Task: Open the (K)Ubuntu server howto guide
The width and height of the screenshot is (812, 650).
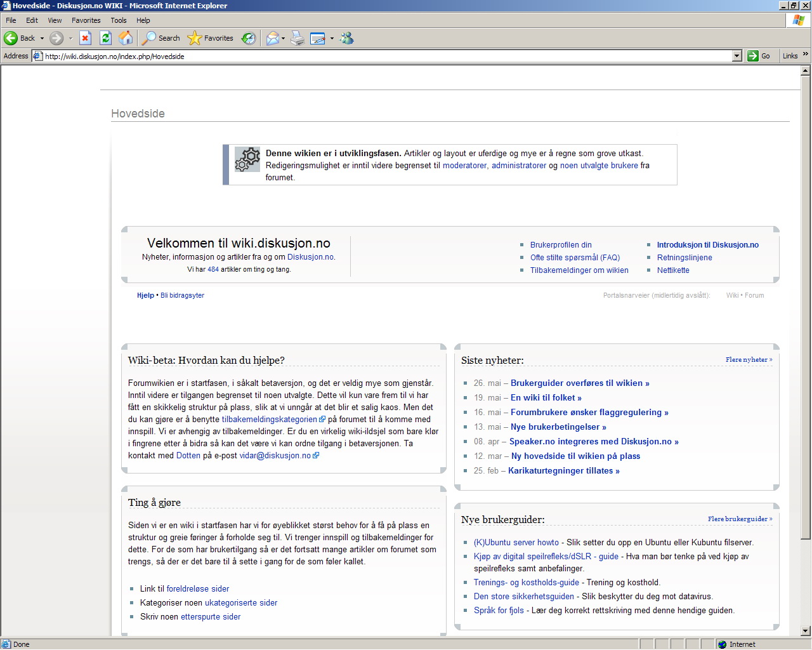Action: pyautogui.click(x=516, y=543)
